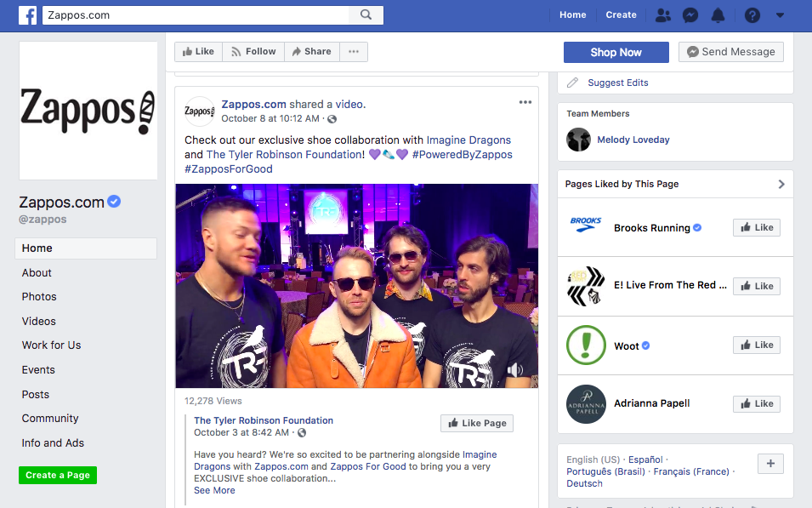The image size is (812, 508).
Task: Click the Shop Now button
Action: click(616, 53)
